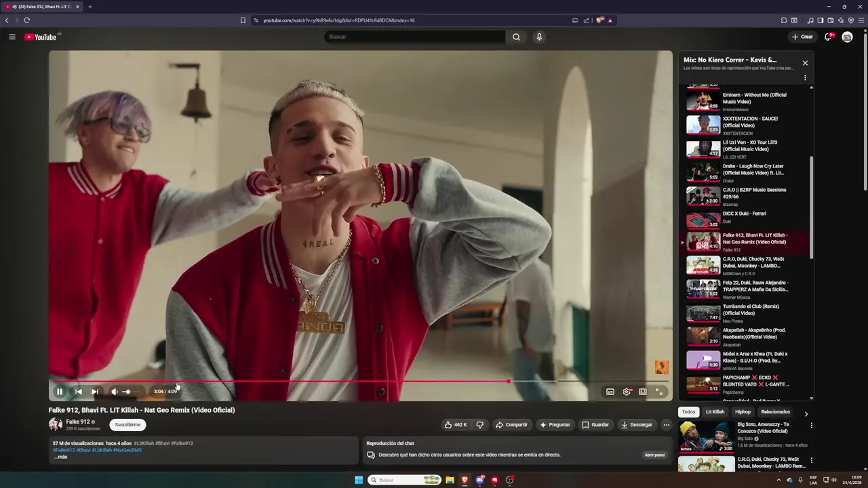Play XXXTENTACION - SAUCE! from playlist
The image size is (868, 488).
(745, 125)
